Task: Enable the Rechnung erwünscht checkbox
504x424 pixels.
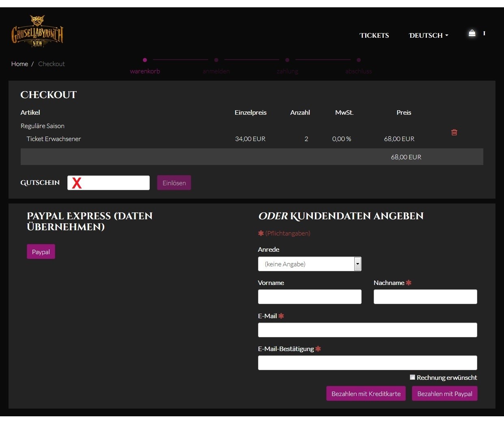Action: (x=412, y=377)
